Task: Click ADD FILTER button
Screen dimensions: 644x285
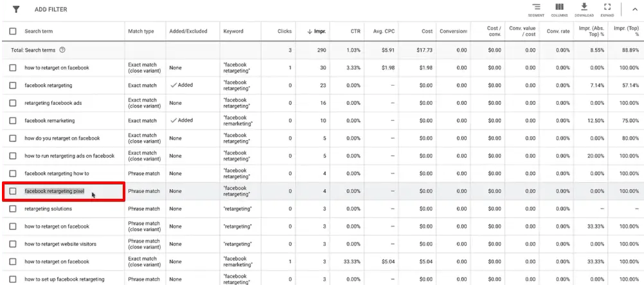Action: tap(51, 10)
